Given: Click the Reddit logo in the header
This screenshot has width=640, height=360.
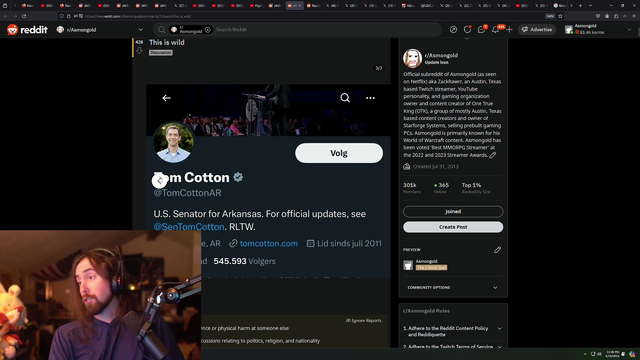Looking at the screenshot, I should 27,29.
